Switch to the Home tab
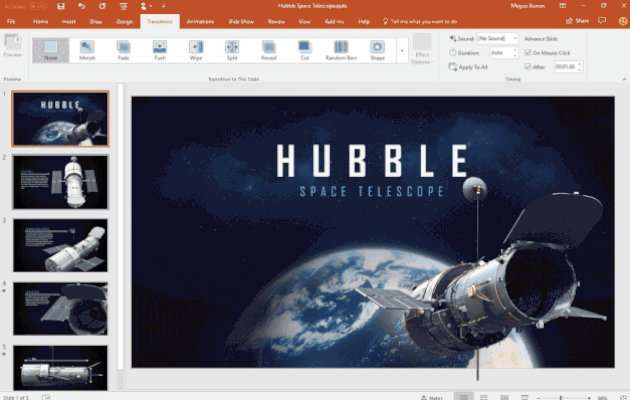This screenshot has width=630, height=400. coord(40,21)
